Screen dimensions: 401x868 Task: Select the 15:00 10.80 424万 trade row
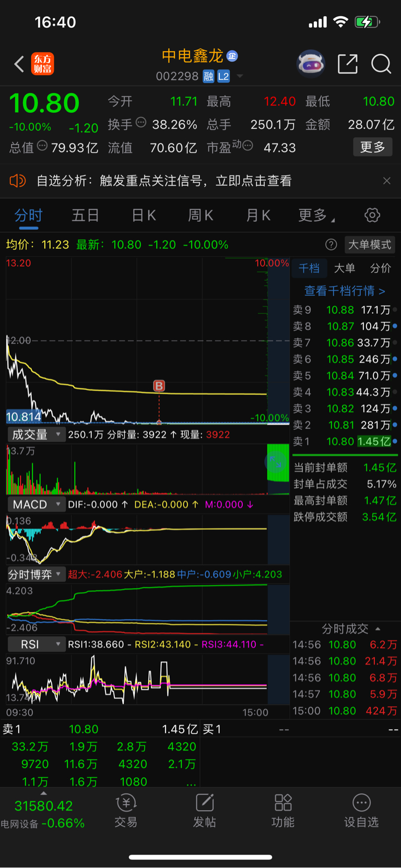tap(345, 711)
